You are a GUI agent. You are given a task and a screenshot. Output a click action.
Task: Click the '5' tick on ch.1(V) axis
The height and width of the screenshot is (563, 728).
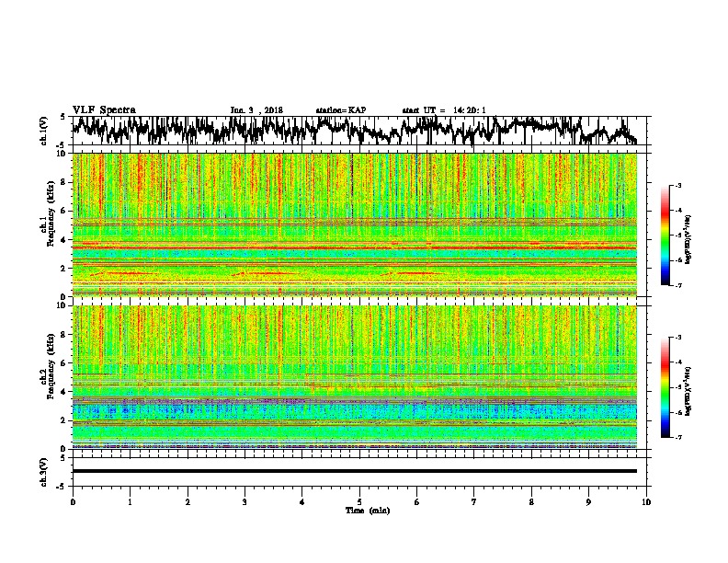63,117
